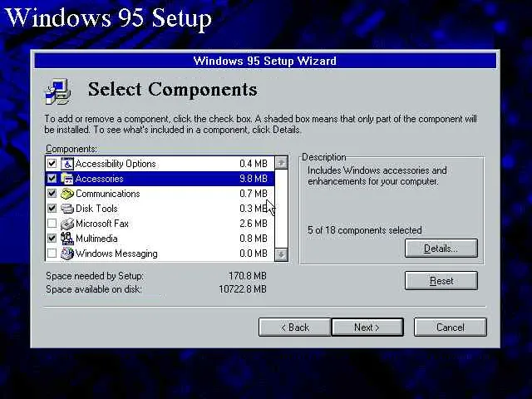Screen dimensions: 532x399
Task: Click the 2.6 MB size value
Action: click(x=254, y=224)
